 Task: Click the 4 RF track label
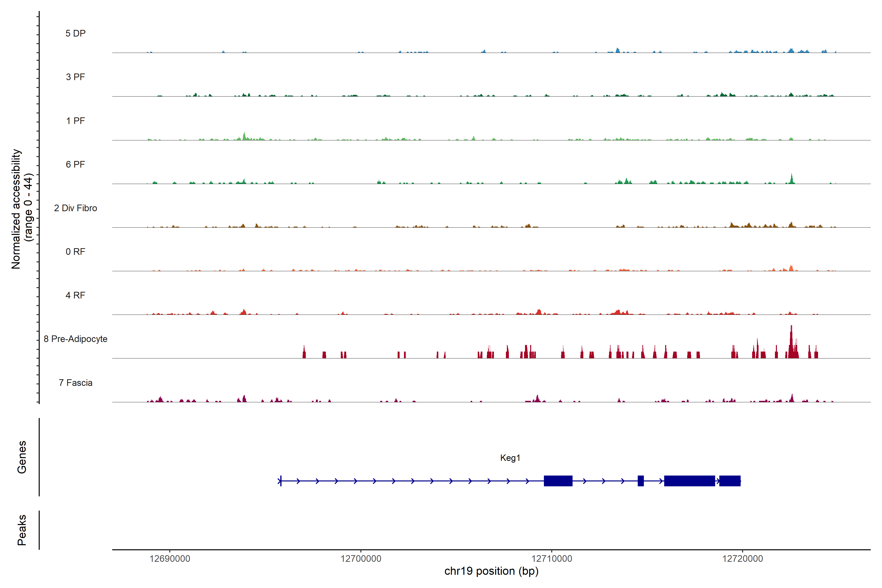(75, 295)
